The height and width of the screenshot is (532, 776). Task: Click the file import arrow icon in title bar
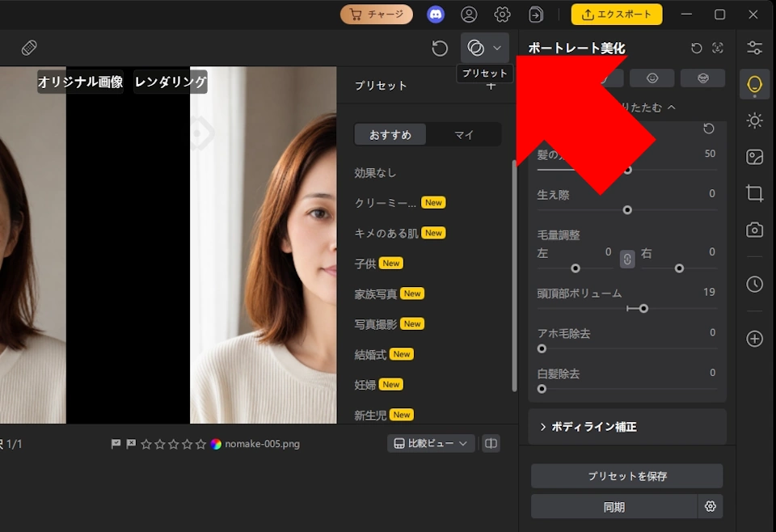pos(535,15)
